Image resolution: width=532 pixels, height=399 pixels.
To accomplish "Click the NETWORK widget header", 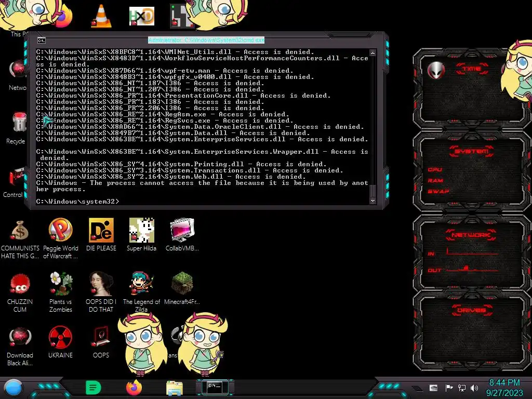I will coord(471,234).
